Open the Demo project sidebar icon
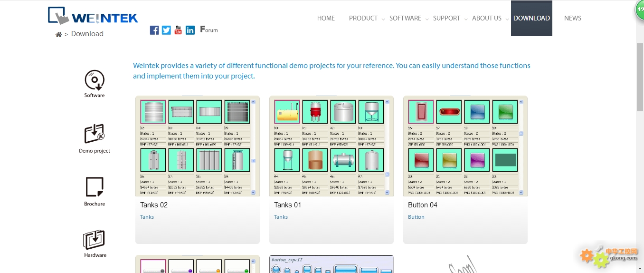The height and width of the screenshot is (273, 644). 95,134
